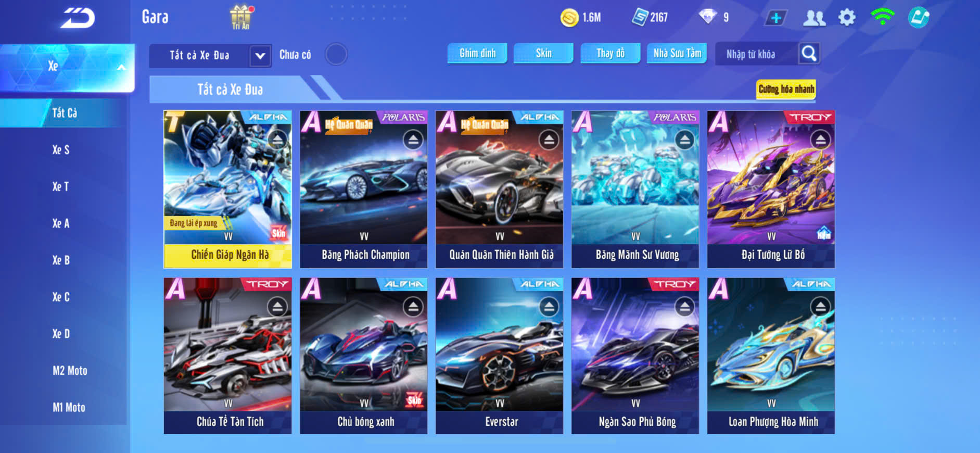The image size is (980, 453).
Task: Toggle the Chưa có filter circle
Action: click(x=336, y=54)
